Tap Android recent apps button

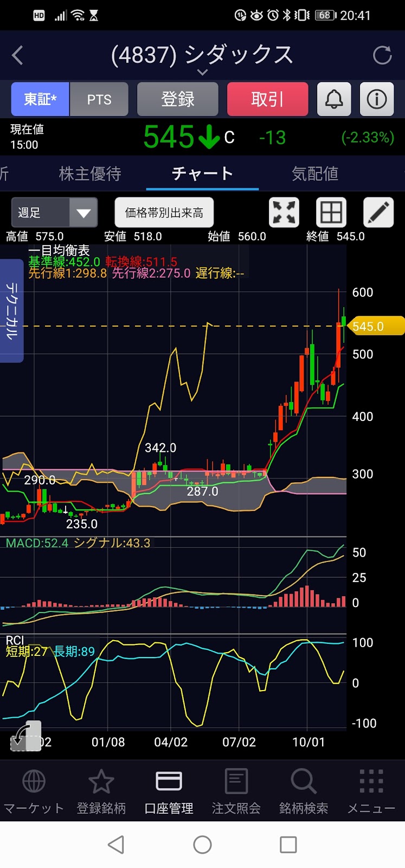[288, 845]
